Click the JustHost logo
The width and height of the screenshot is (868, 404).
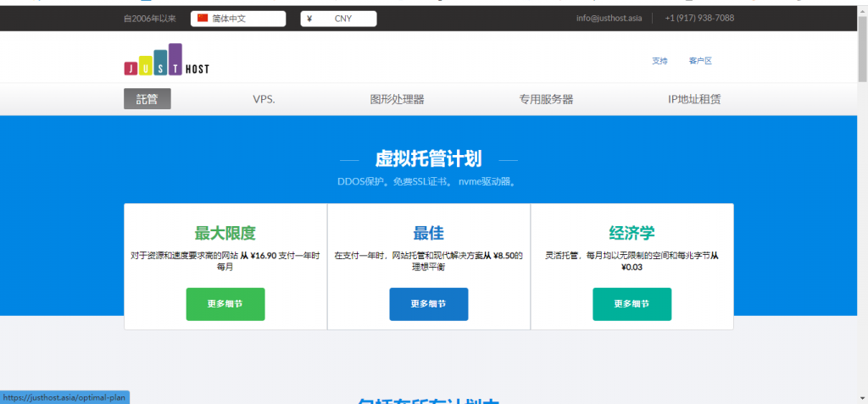pos(166,59)
